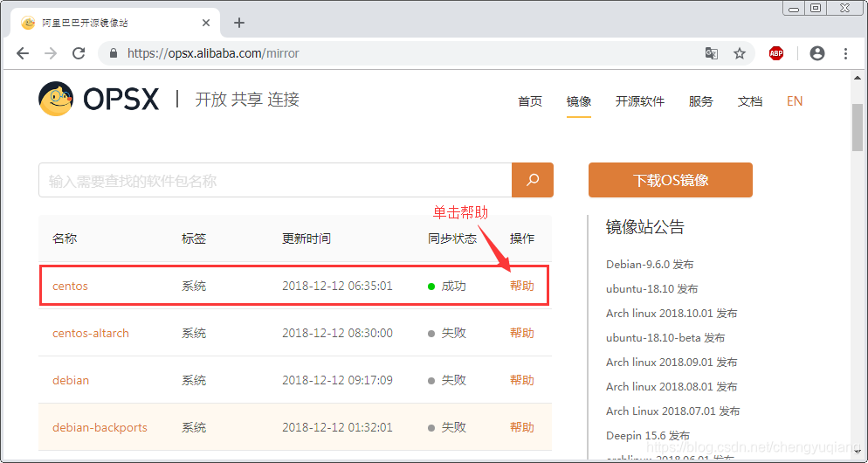Image resolution: width=868 pixels, height=463 pixels.
Task: Close the 阿里巴巴开源镜像站 tab
Action: [x=206, y=24]
